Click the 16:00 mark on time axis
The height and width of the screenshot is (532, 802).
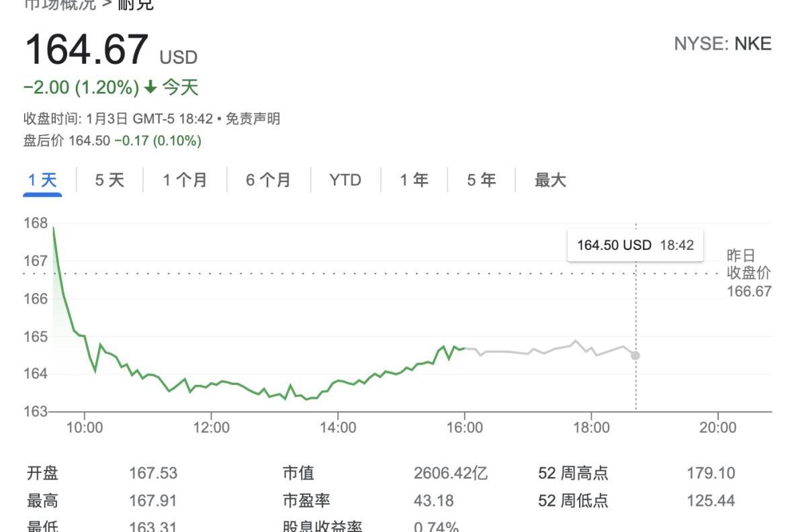coord(464,427)
